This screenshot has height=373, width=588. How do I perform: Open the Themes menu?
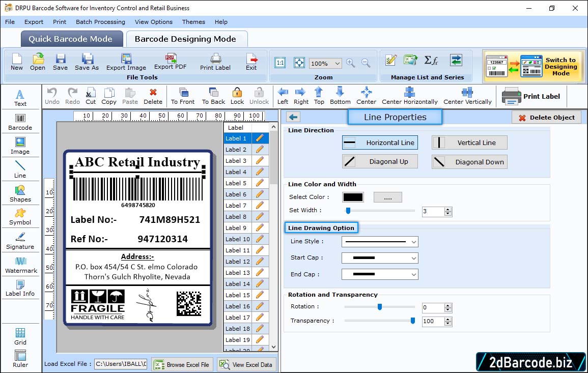click(193, 22)
